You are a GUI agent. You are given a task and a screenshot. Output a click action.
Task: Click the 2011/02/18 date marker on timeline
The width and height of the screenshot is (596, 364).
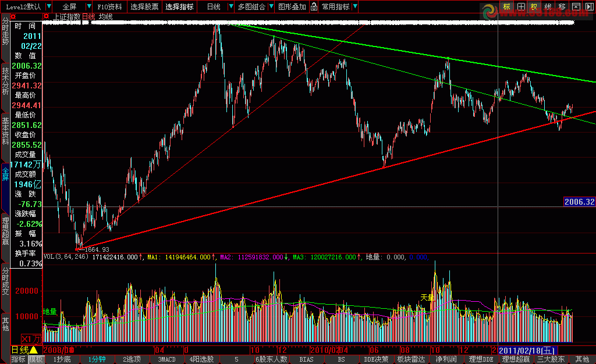pos(527,351)
